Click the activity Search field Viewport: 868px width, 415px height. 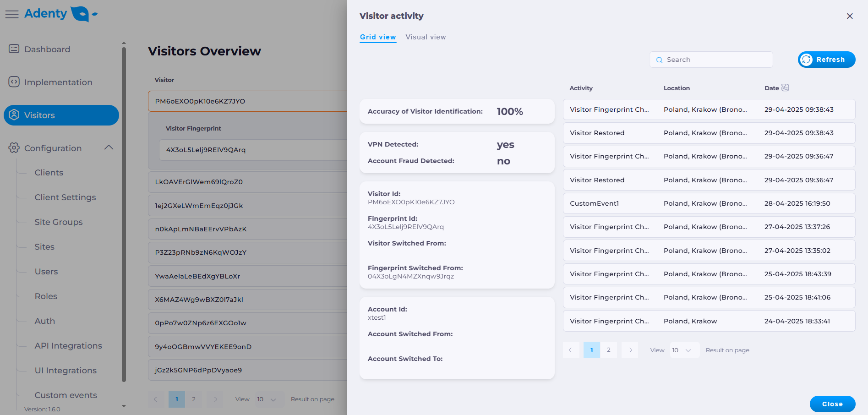(x=711, y=60)
